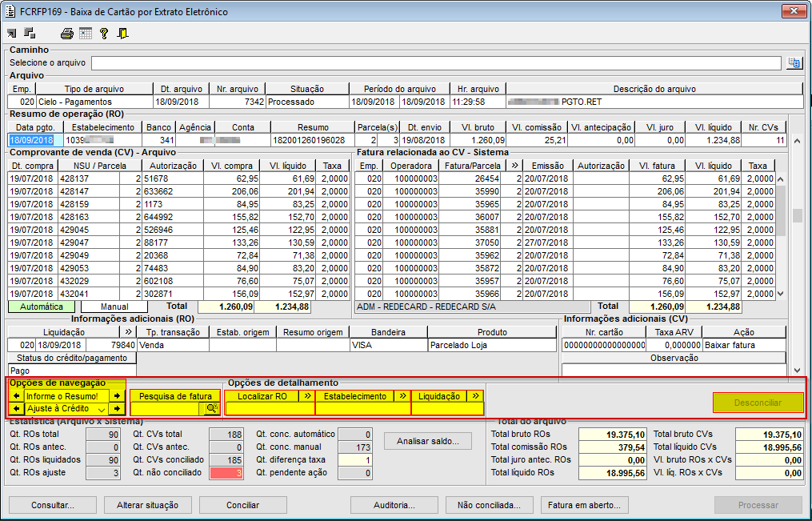The image size is (812, 521).
Task: Click the Vl. líquido column header in CV table
Action: (x=288, y=166)
